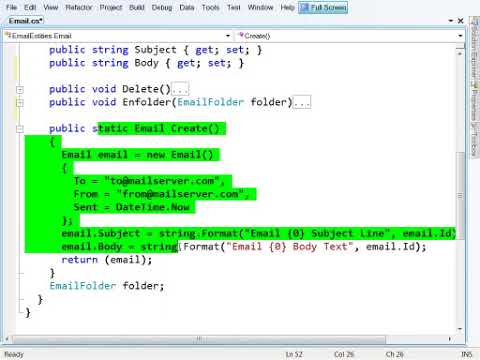Click the vertical scrollbar up arrow
Screen dimensions: 480x360
(x=460, y=53)
